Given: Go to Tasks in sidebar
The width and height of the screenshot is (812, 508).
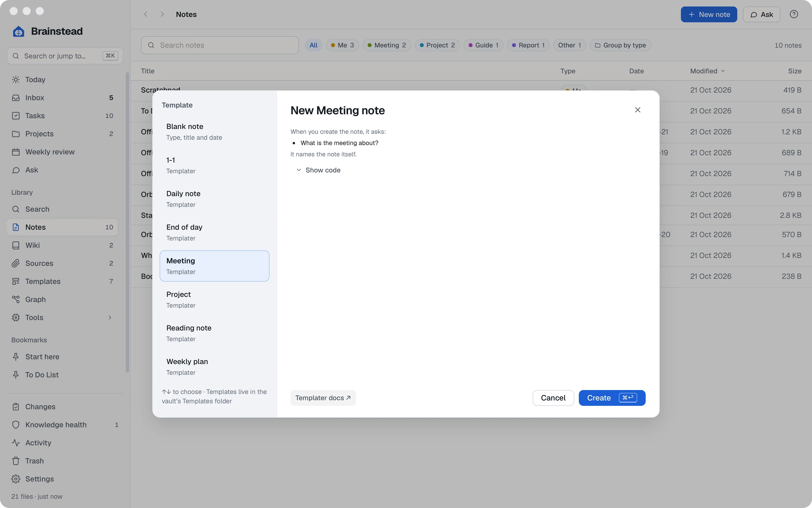Looking at the screenshot, I should (62, 116).
